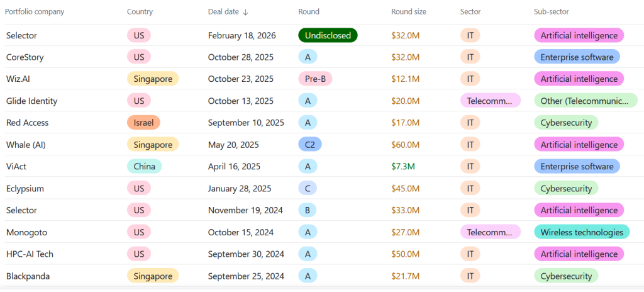Click the truncated Other (Telecommunic... sub-sector tag

tap(585, 101)
